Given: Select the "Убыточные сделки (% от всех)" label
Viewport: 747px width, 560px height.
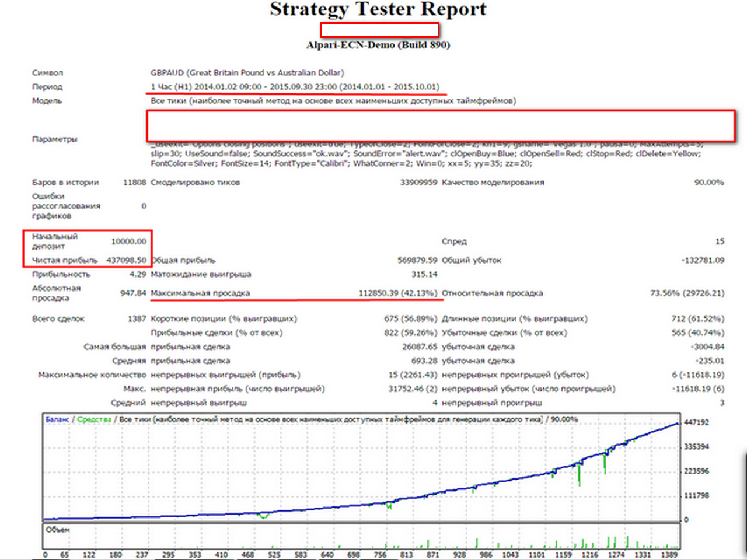Looking at the screenshot, I should pos(504,333).
